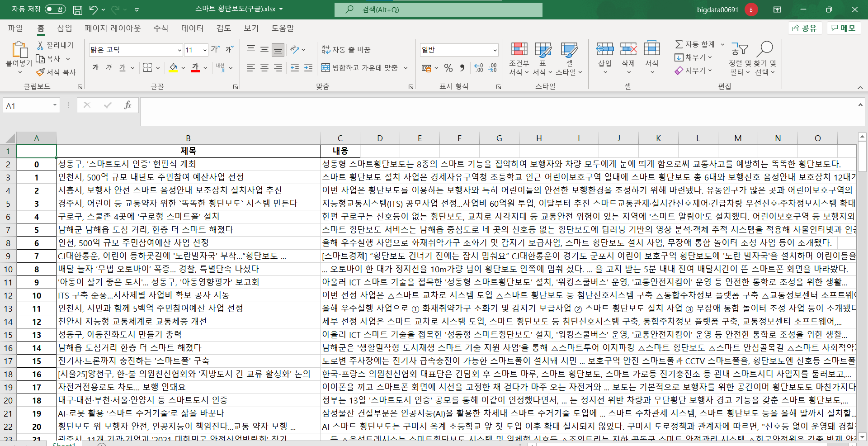Image resolution: width=868 pixels, height=446 pixels.
Task: Open the font name dropdown 맑은 고딕
Action: [x=179, y=50]
